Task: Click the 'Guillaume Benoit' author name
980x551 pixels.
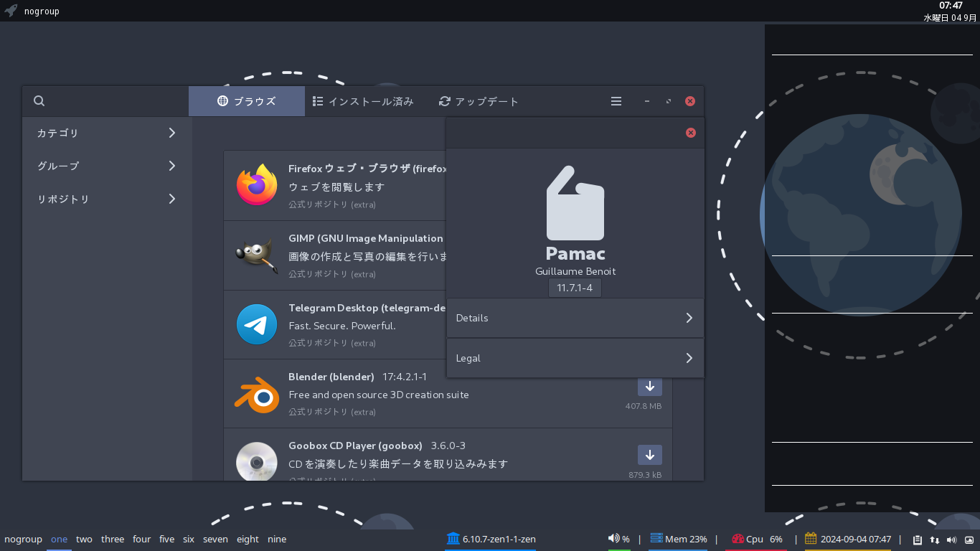Action: [575, 271]
